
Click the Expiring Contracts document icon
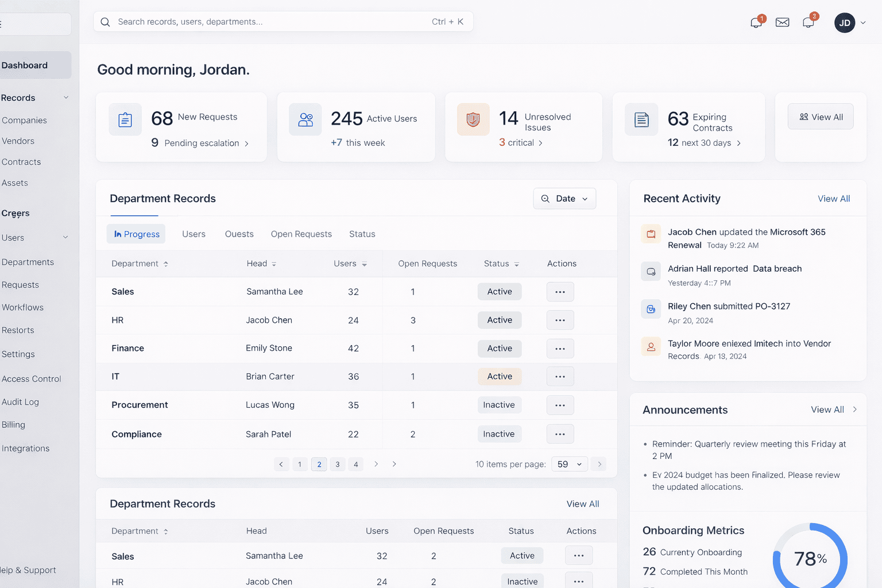point(641,119)
